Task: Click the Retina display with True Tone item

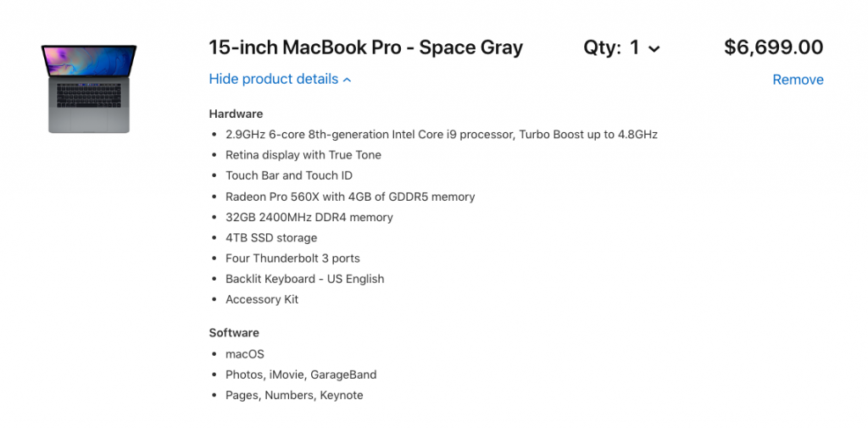Action: coord(303,155)
